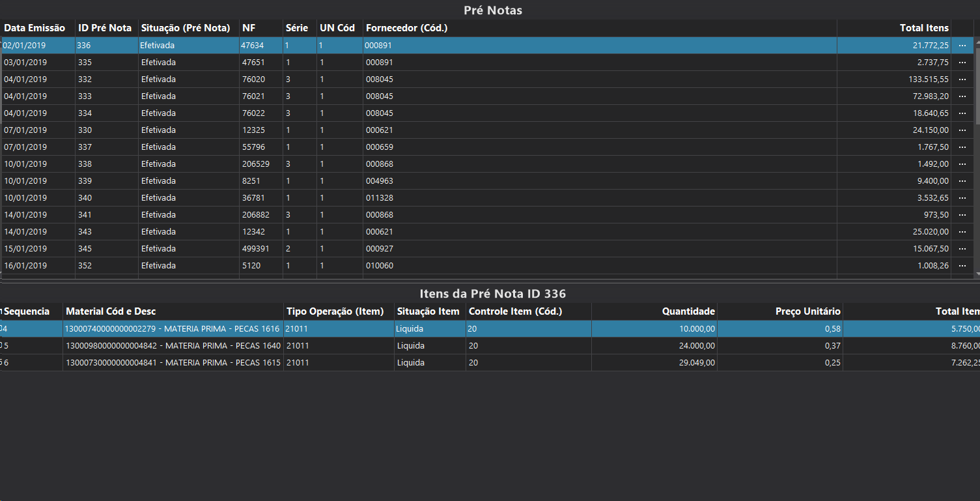This screenshot has width=980, height=501.
Task: Sort by Tipo Operação (Item) header
Action: click(x=339, y=311)
